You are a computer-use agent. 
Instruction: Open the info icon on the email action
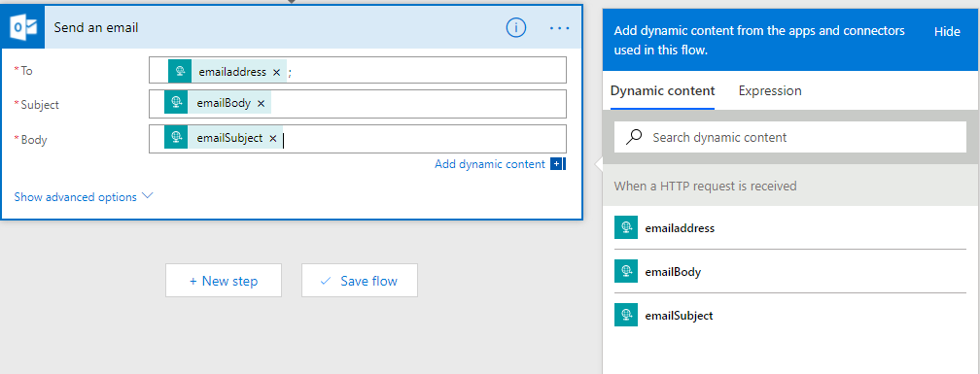pos(515,27)
